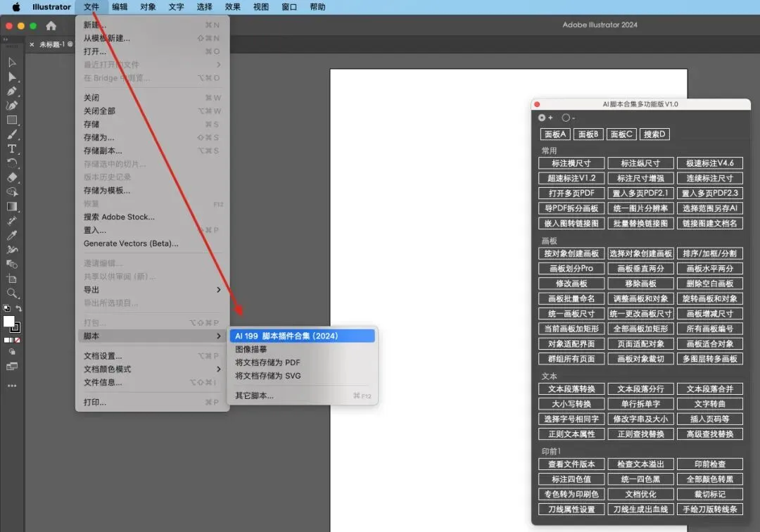Click 多图层转多画板 button
The height and width of the screenshot is (532, 760).
click(709, 359)
